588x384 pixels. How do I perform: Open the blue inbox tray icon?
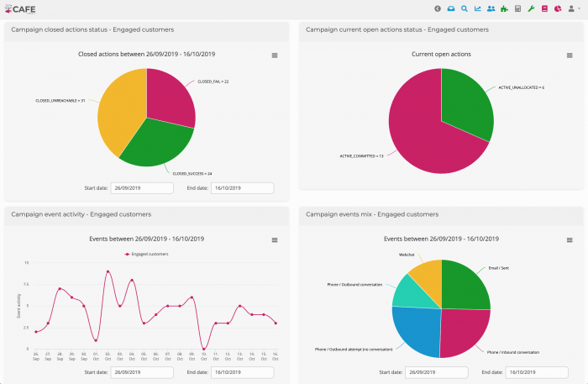click(x=451, y=8)
